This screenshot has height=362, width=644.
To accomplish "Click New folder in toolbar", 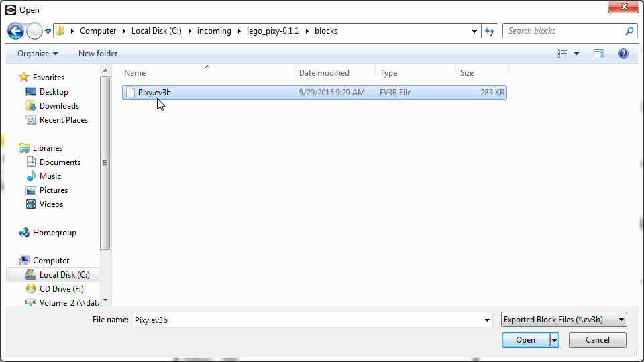I will tap(98, 54).
